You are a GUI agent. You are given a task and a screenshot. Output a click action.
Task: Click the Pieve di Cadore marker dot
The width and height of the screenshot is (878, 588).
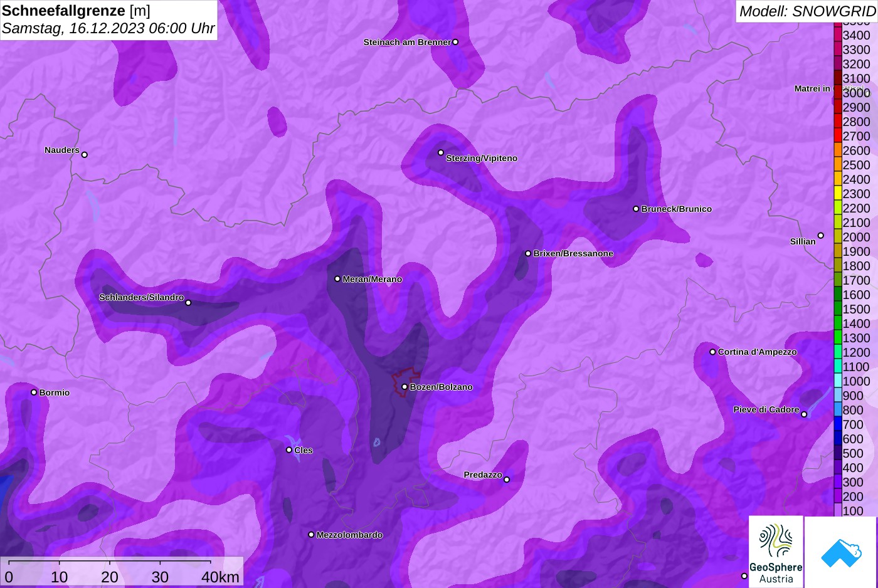pos(804,414)
